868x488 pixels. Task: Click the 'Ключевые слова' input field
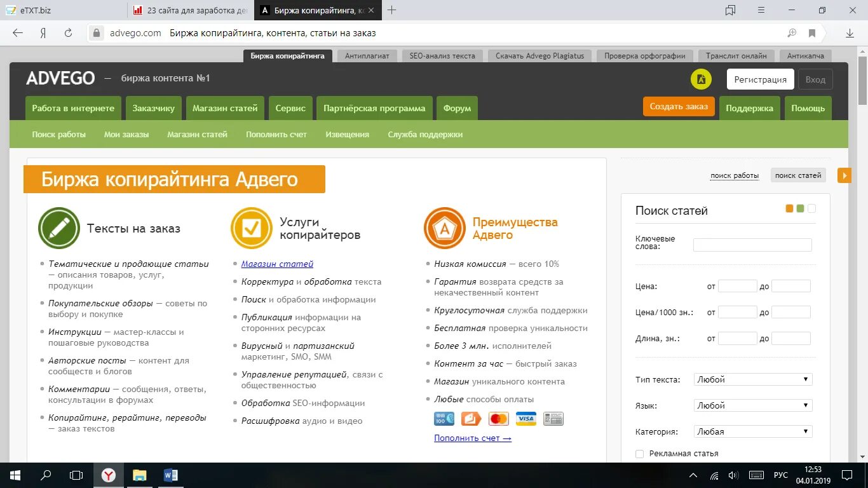(x=752, y=245)
